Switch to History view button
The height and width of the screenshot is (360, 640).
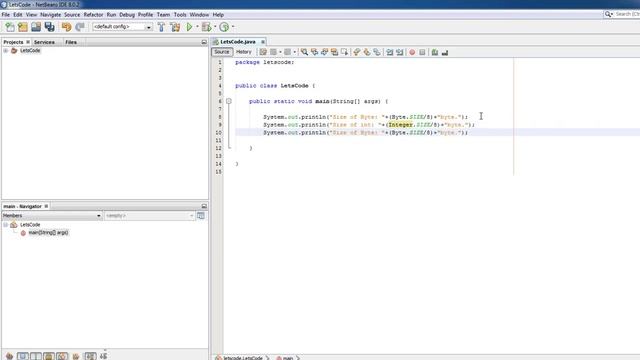244,52
